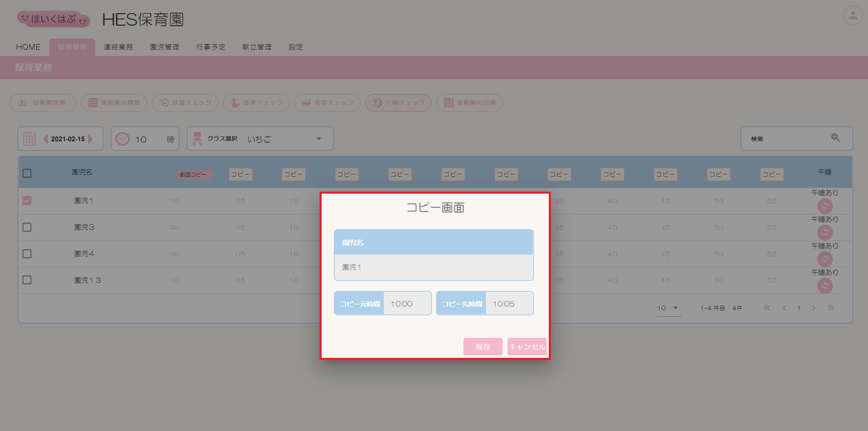Click the magnifier search icon
Screen dimensions: 868x431
point(835,138)
